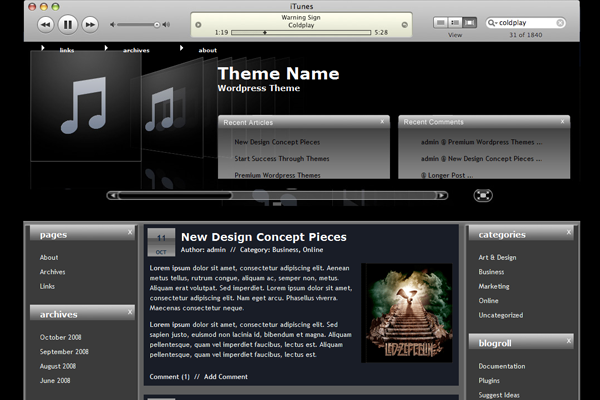Open Premium Wordpress Themes recent article

pos(277,175)
